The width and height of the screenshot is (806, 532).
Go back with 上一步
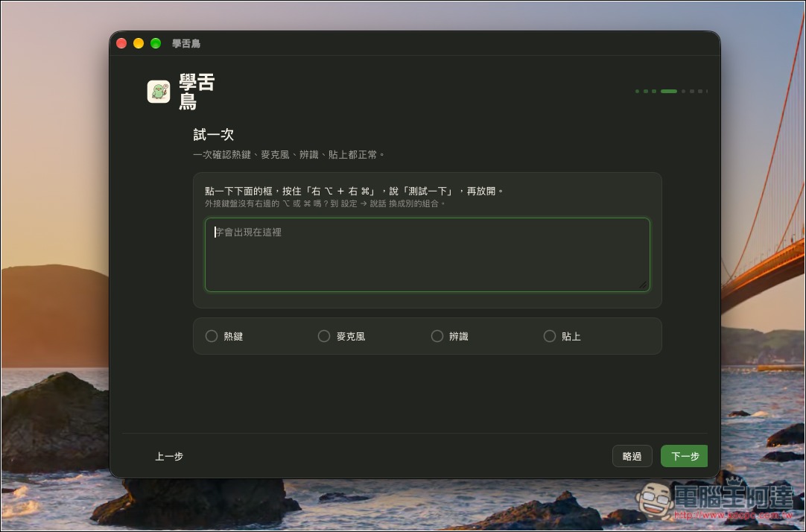coord(169,457)
